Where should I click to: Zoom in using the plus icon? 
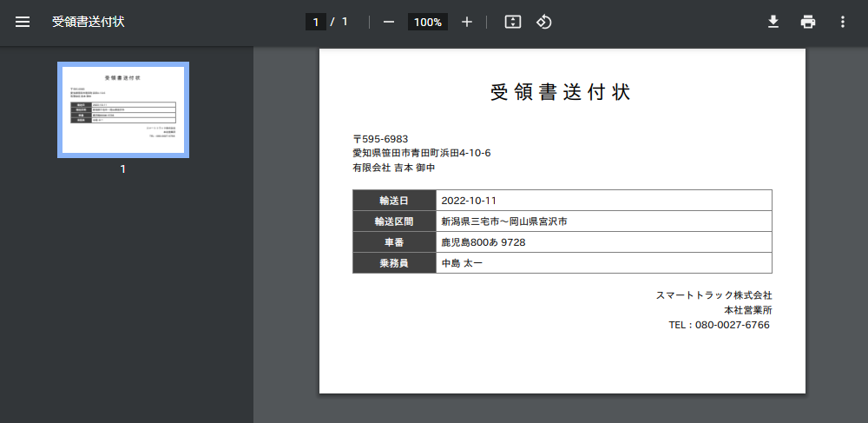(x=467, y=22)
